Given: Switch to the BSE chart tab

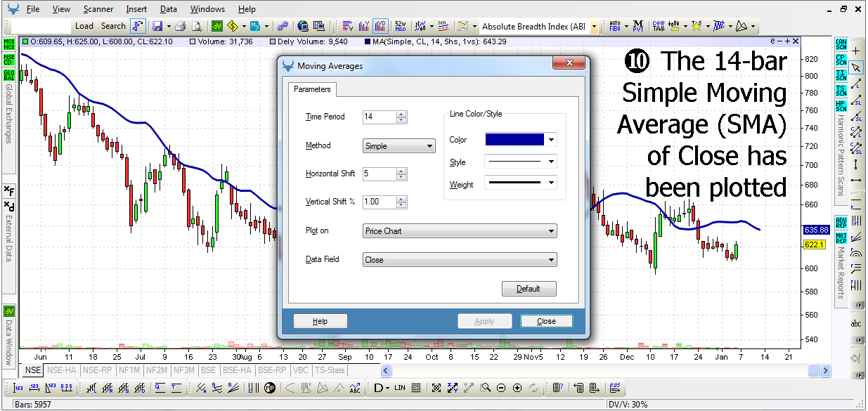Looking at the screenshot, I should [209, 370].
